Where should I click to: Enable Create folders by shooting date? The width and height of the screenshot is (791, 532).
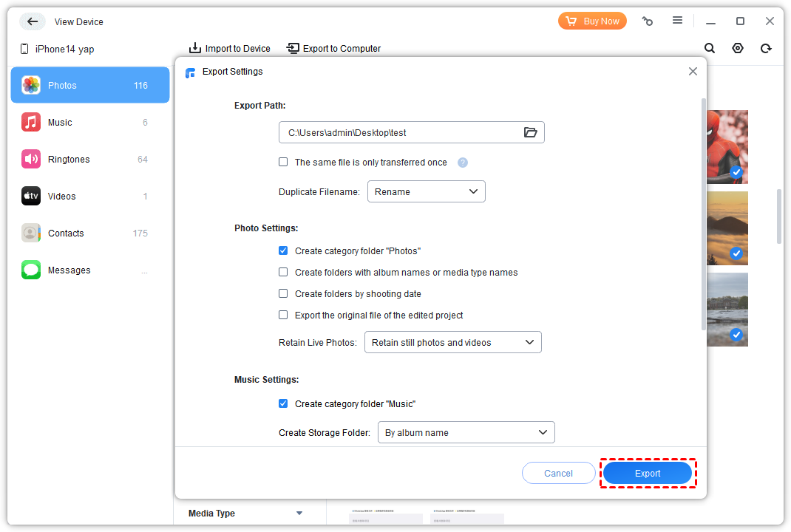click(x=283, y=294)
